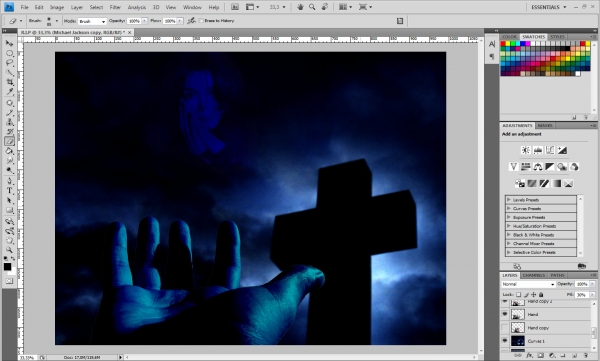Toggle lock image pixels

tap(526, 294)
